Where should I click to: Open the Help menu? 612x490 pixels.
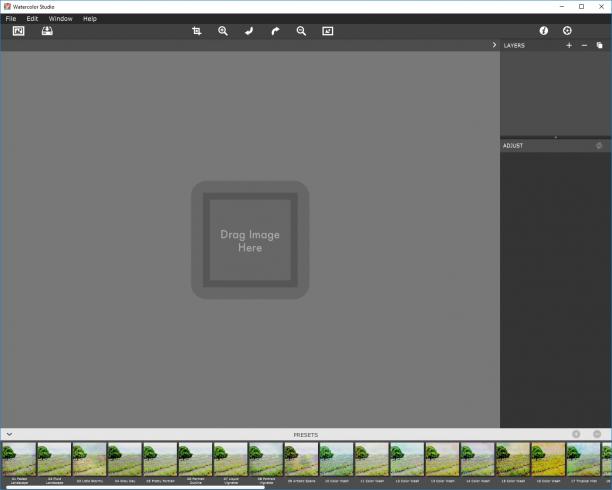tap(90, 19)
